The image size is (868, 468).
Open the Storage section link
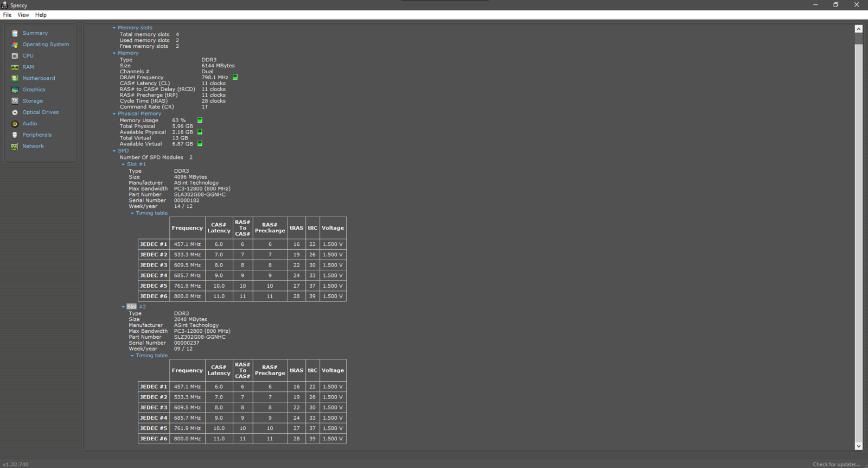point(33,101)
